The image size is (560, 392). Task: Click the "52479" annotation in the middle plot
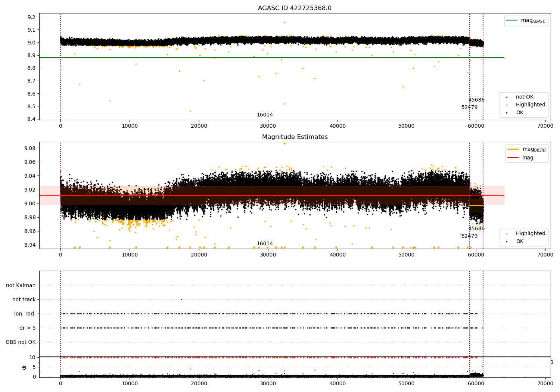[x=469, y=236]
